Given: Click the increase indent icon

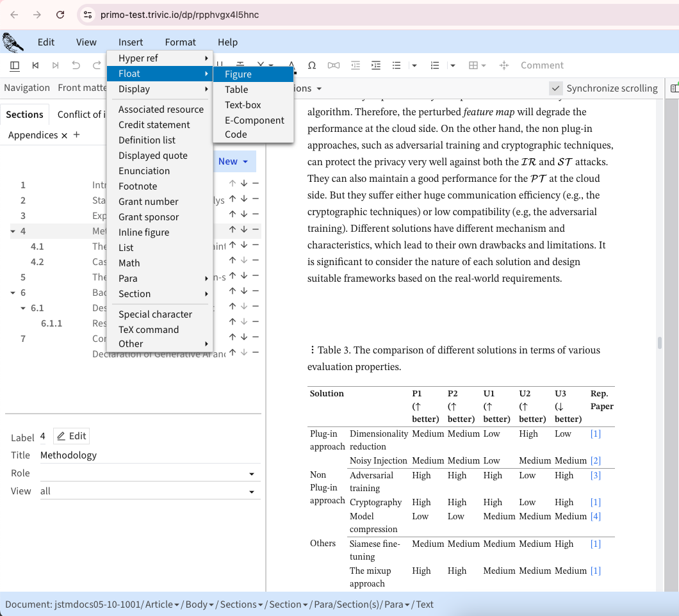Looking at the screenshot, I should point(376,65).
